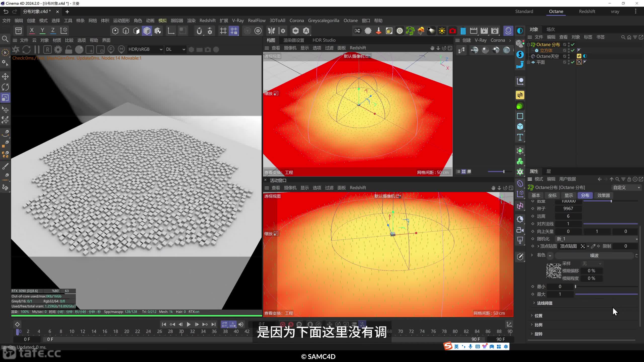Expand the 法线阈值 section
The image size is (644, 362).
(534, 303)
